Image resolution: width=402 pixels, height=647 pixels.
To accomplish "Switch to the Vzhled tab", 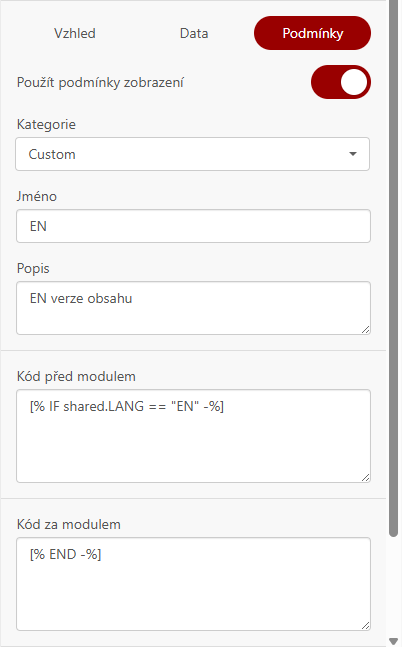I will pyautogui.click(x=75, y=33).
